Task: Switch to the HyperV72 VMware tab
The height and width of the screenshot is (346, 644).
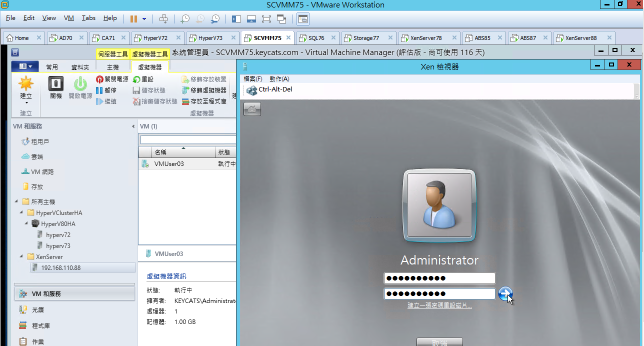Action: click(x=158, y=38)
